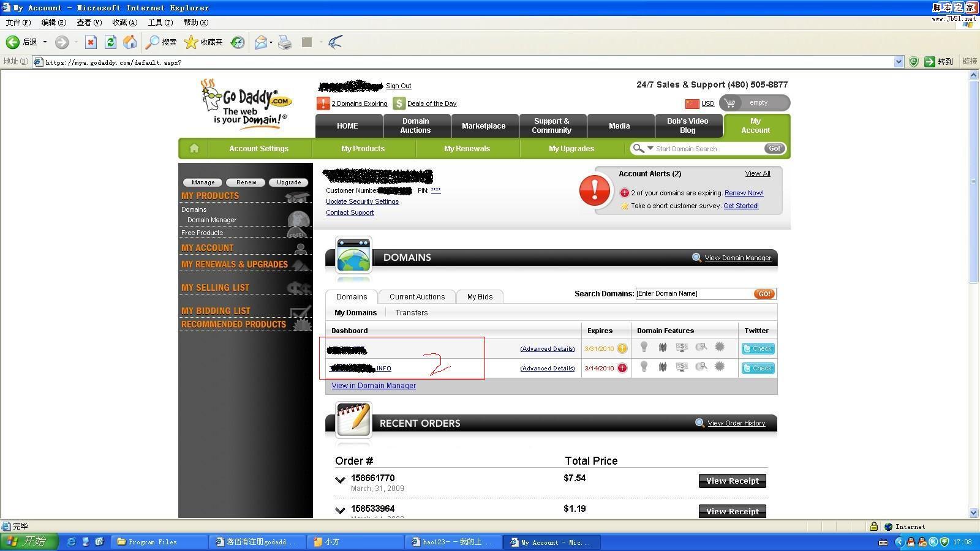Click the sidebar Upgrade button
980x551 pixels.
[x=288, y=182]
